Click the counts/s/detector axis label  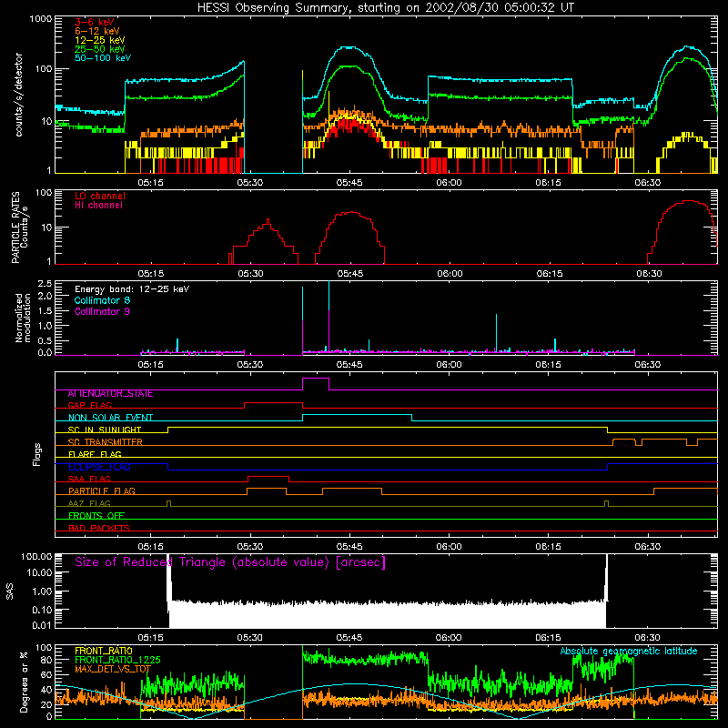pyautogui.click(x=19, y=95)
